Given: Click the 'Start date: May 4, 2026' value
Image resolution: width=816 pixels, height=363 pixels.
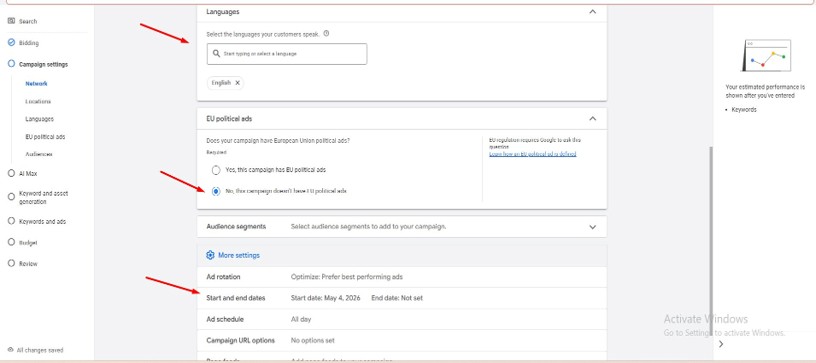Looking at the screenshot, I should click(327, 299).
